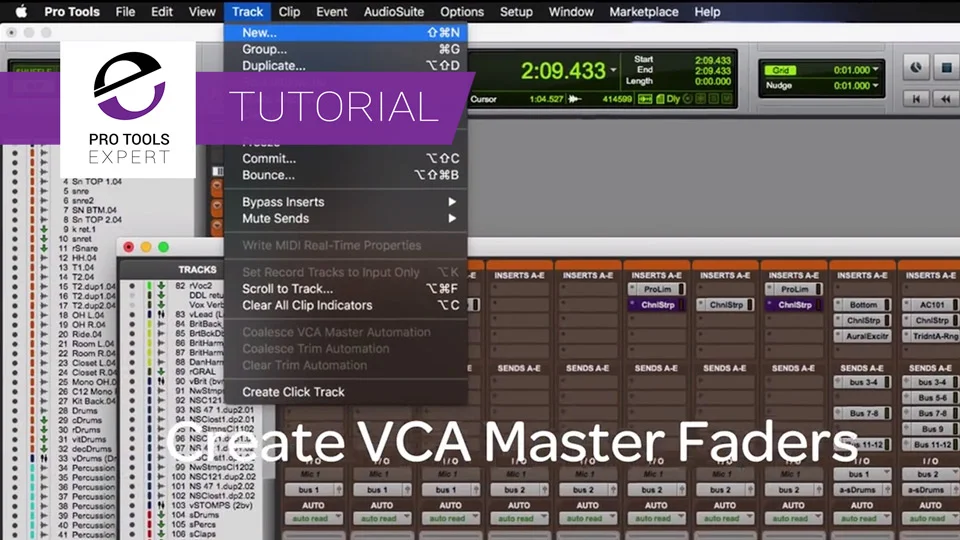Open auto read selector on the Bottom insert channel
Screen dimensions: 960x540
click(x=861, y=519)
